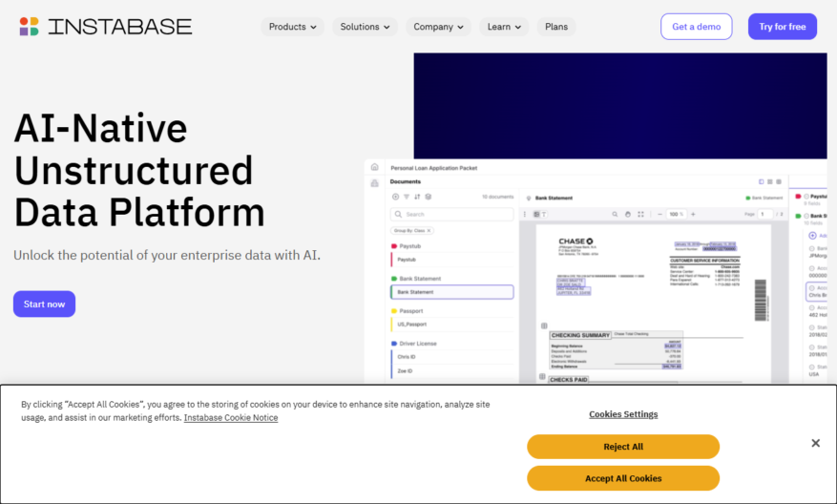Screen dimensions: 837x504
Task: Click the page number field
Action: (x=765, y=214)
